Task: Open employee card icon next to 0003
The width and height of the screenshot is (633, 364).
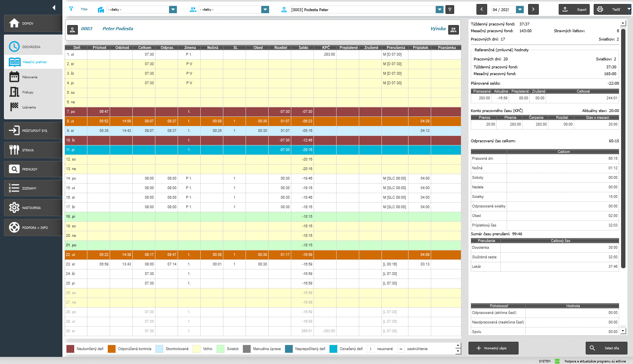Action: click(72, 29)
